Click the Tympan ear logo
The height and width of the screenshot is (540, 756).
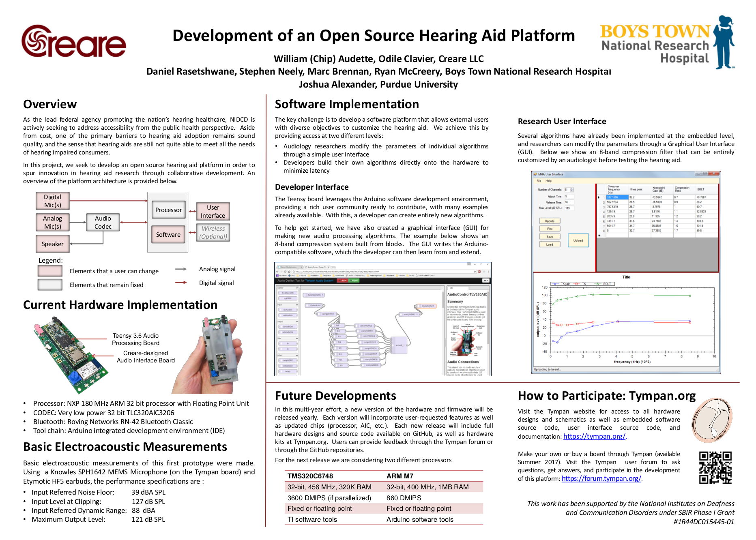712,420
